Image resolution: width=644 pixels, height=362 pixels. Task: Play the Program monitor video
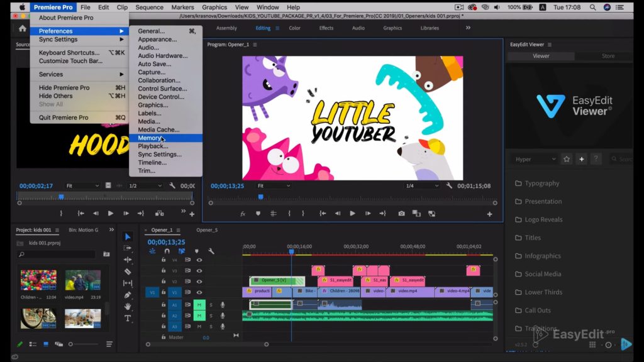pos(352,214)
